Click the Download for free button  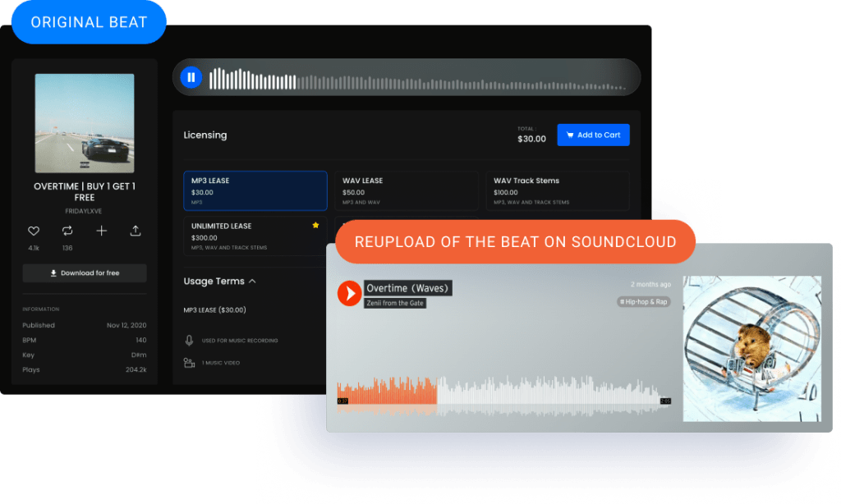pyautogui.click(x=84, y=273)
